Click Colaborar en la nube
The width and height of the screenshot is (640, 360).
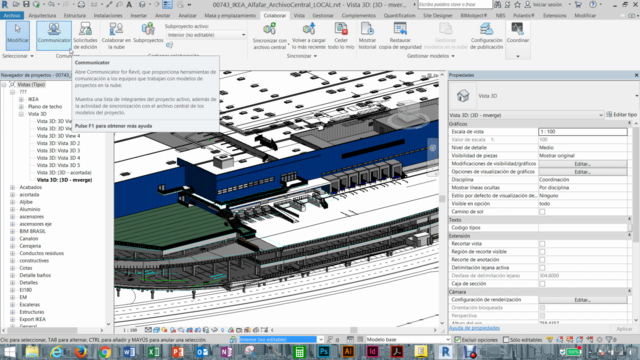pyautogui.click(x=116, y=36)
